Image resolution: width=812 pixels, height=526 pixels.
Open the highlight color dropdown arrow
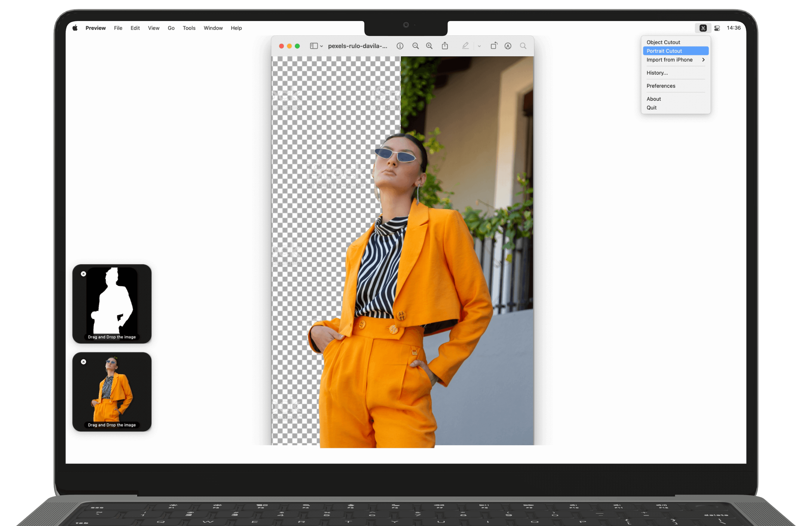(x=479, y=46)
